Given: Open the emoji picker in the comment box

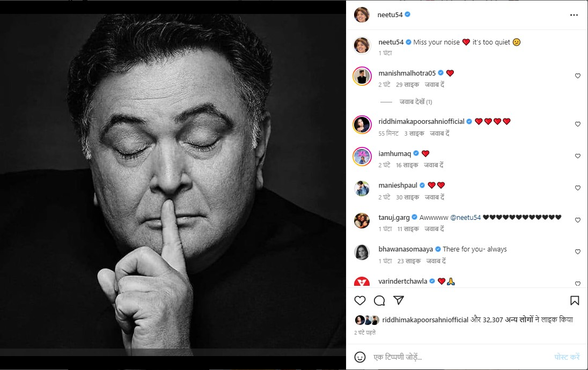Looking at the screenshot, I should (x=361, y=357).
